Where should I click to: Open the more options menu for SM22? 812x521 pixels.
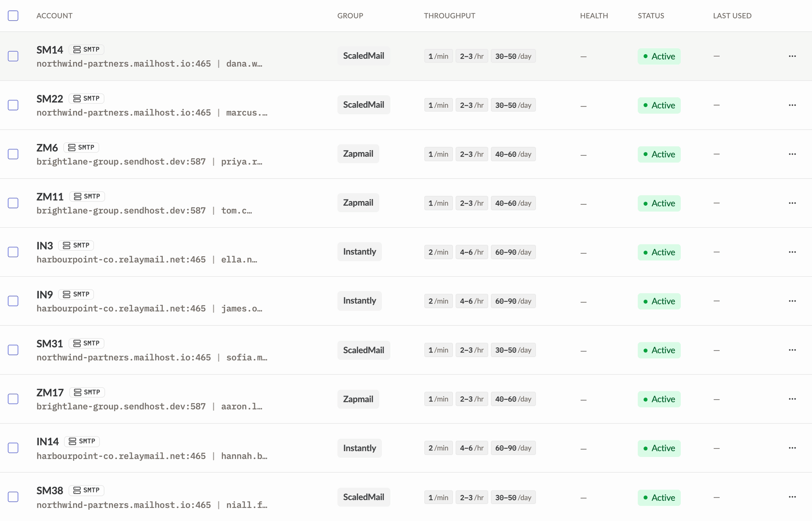[x=792, y=105]
